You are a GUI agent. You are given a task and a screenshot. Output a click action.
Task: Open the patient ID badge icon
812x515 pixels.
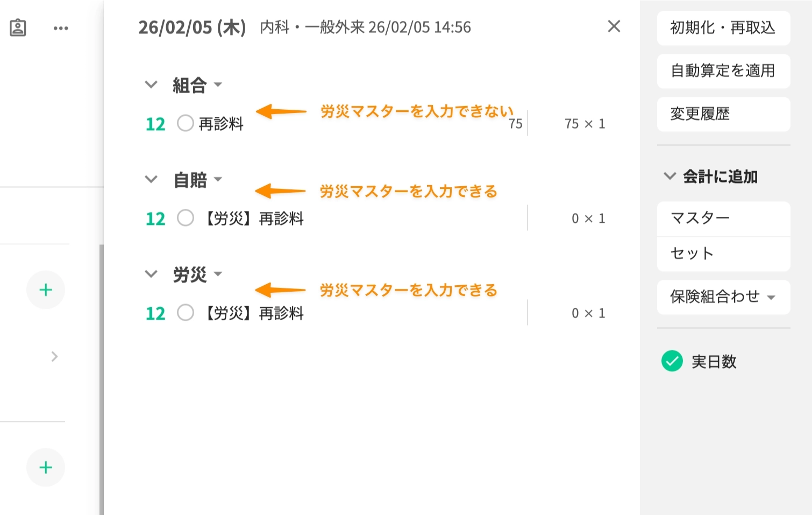tap(18, 27)
